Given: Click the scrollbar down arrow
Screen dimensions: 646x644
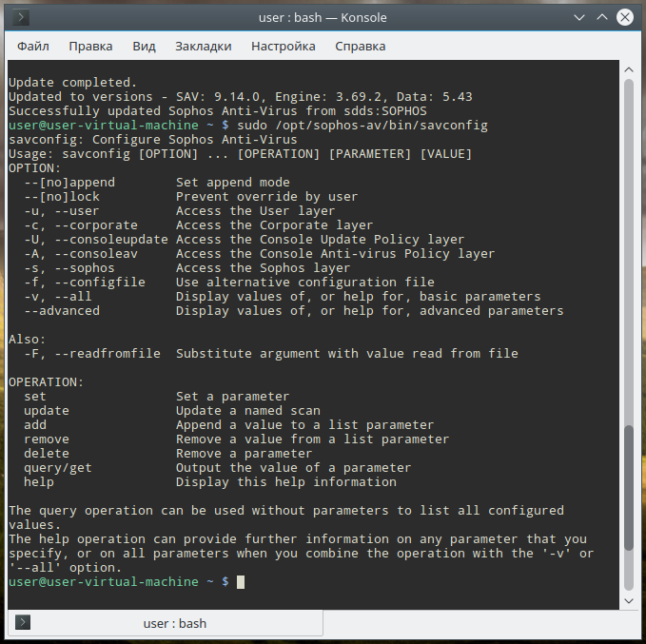Looking at the screenshot, I should coord(629,601).
